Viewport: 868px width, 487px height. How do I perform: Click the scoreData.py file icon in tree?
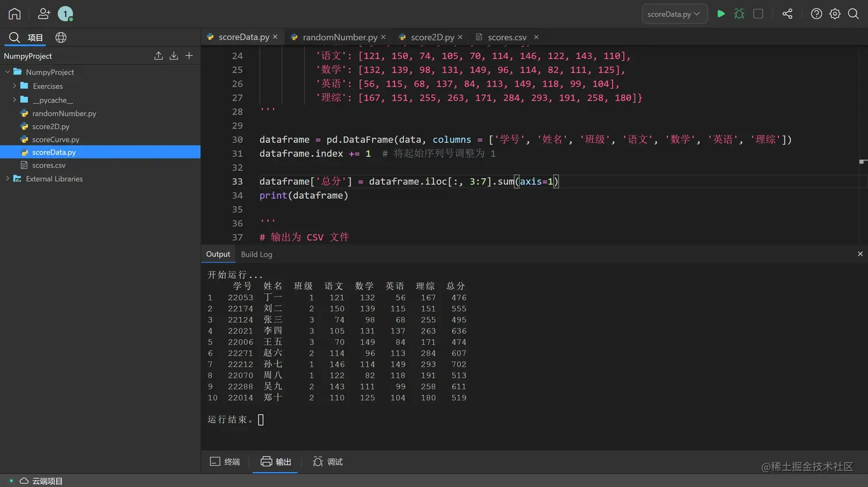pyautogui.click(x=24, y=152)
